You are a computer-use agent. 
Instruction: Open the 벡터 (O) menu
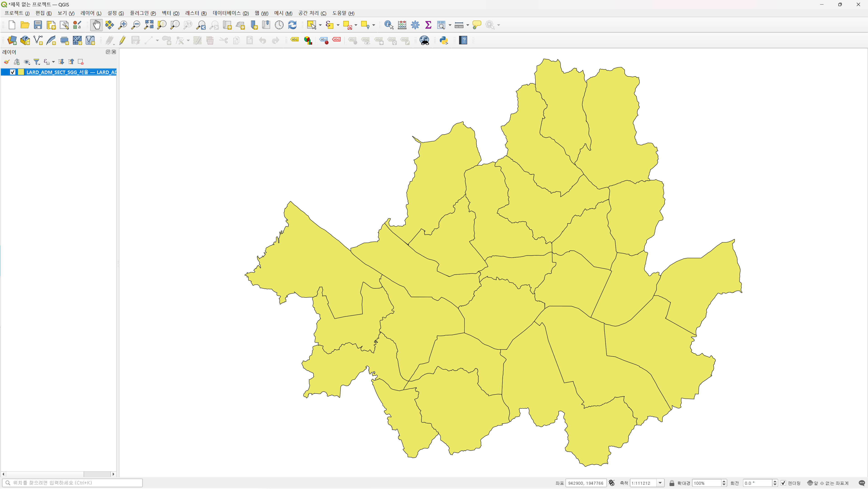[x=170, y=13]
